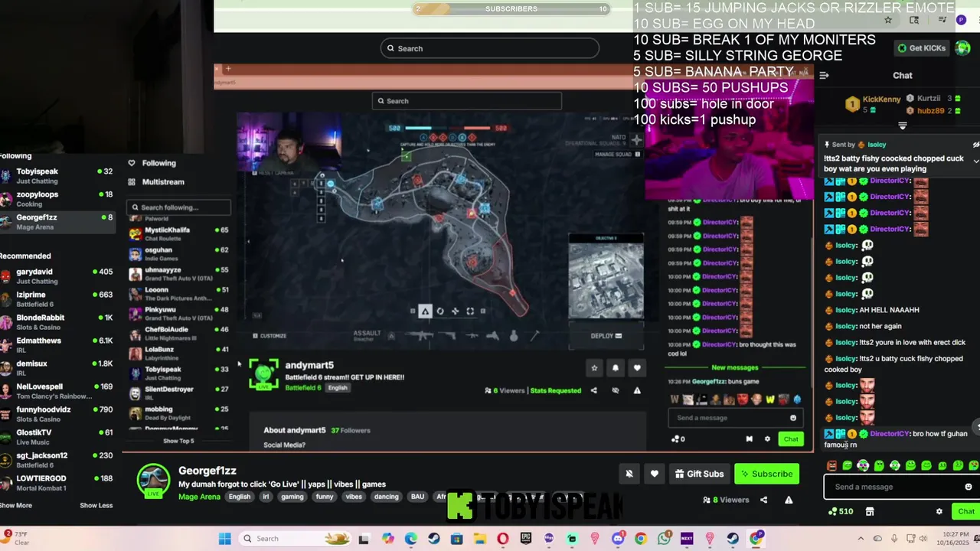This screenshot has width=980, height=551.
Task: Click the inner embedded search box
Action: [x=466, y=101]
